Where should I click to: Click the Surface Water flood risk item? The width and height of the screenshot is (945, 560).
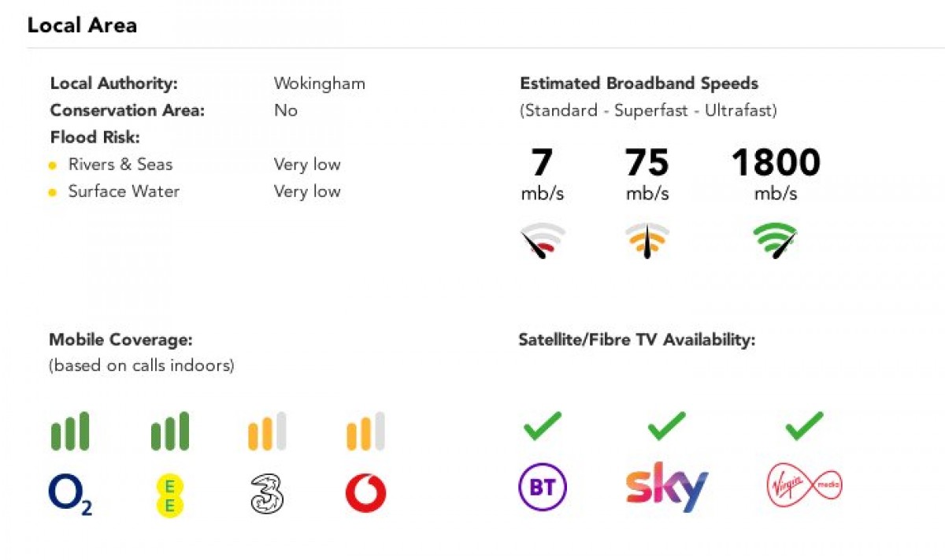[x=124, y=191]
